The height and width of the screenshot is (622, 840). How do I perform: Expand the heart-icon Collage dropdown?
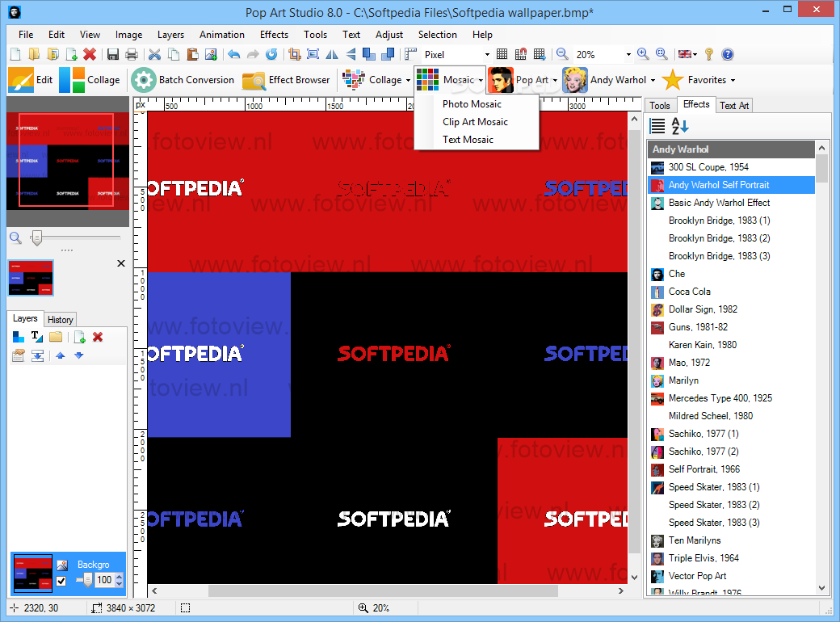point(408,80)
